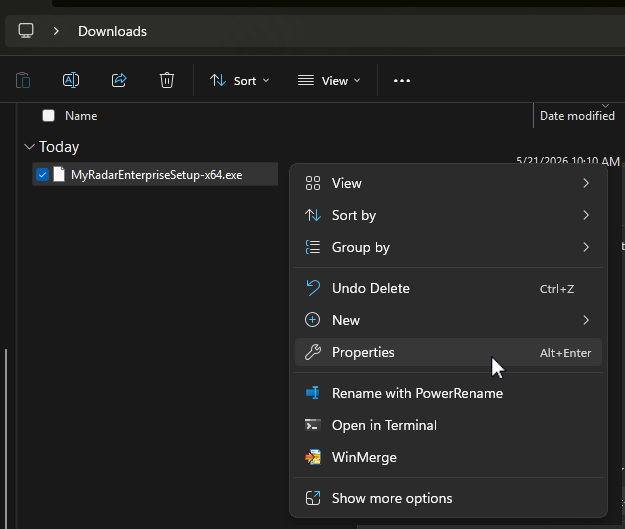The image size is (625, 529).
Task: Choose Undo Delete from context menu
Action: (x=448, y=288)
